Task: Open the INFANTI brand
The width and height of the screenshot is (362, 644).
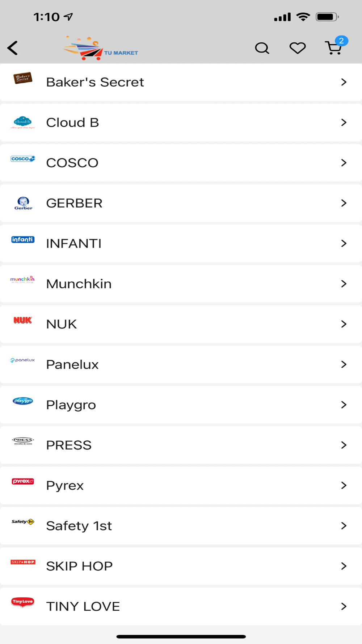Action: pos(181,243)
